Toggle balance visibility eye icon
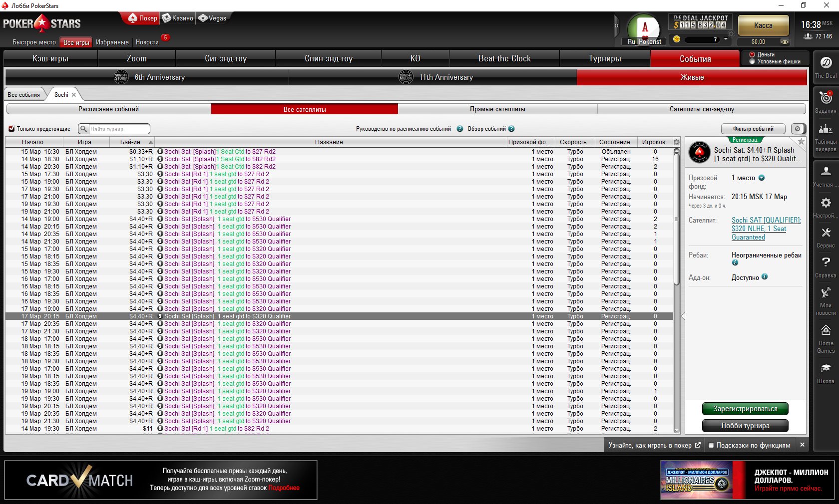839x504 pixels. click(785, 42)
